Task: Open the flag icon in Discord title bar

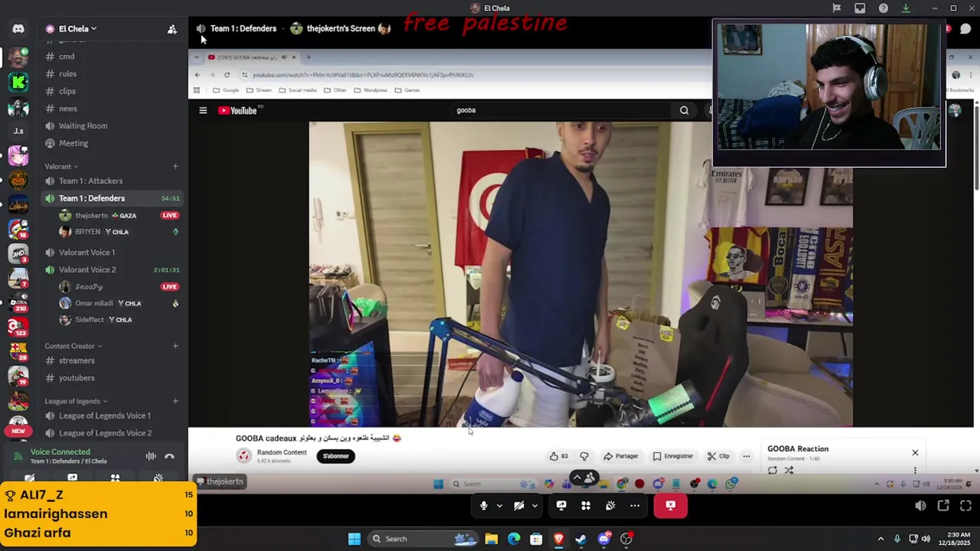Action: coord(837,8)
